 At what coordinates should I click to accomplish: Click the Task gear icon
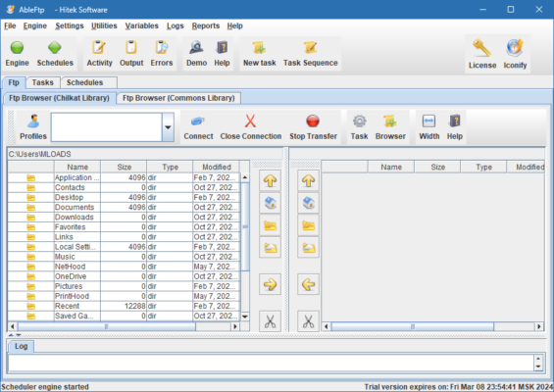tap(359, 122)
